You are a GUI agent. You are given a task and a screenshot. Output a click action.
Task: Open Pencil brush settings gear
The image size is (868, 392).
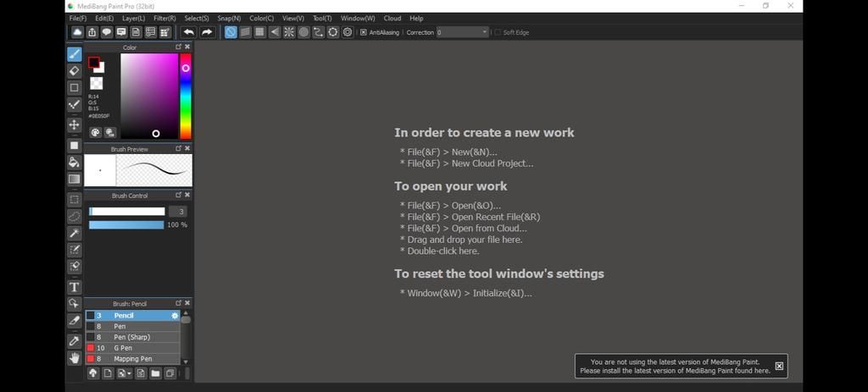point(175,316)
